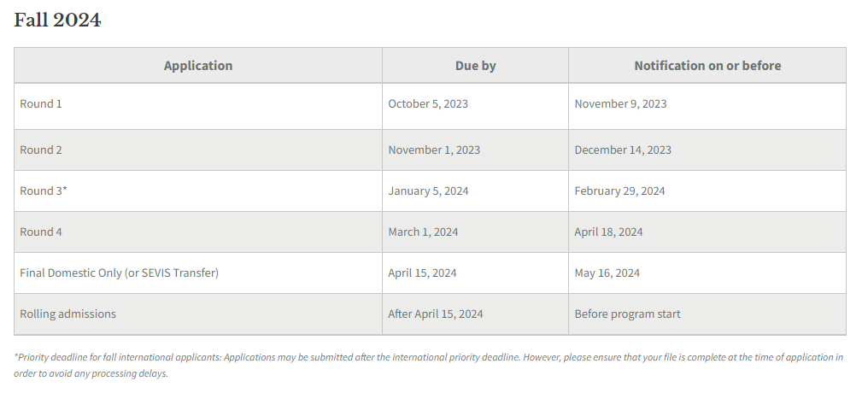The image size is (868, 393).
Task: Click the Round 2 row label
Action: click(x=41, y=150)
